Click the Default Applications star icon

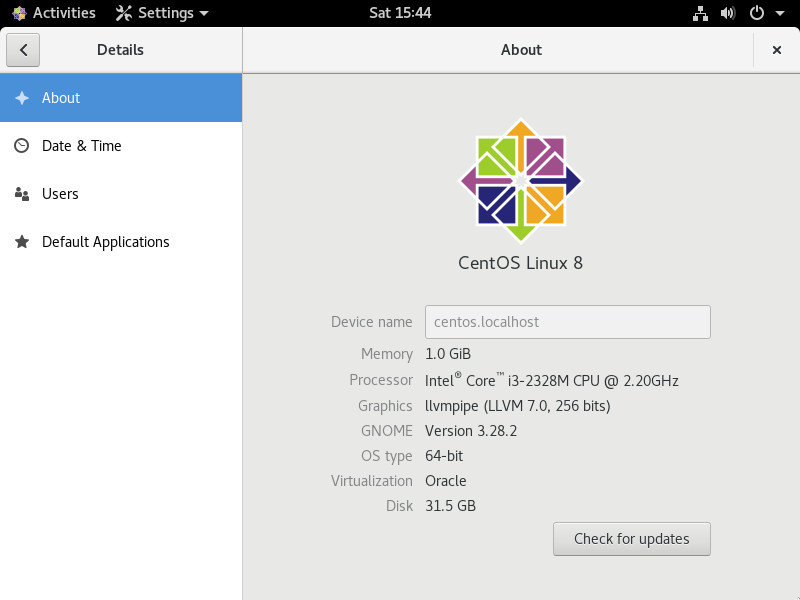point(22,242)
